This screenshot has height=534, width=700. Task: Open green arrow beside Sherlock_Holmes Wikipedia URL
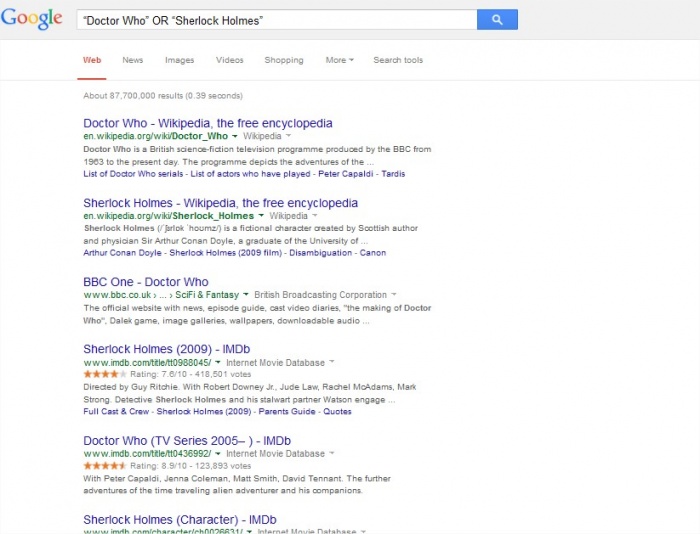point(261,216)
